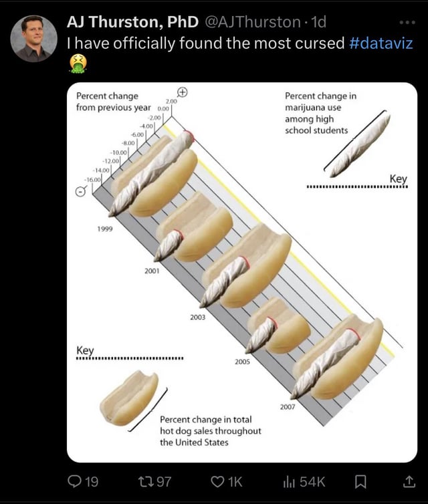This screenshot has height=504, width=428.
Task: Click the @AJThurston handle
Action: coord(252,22)
